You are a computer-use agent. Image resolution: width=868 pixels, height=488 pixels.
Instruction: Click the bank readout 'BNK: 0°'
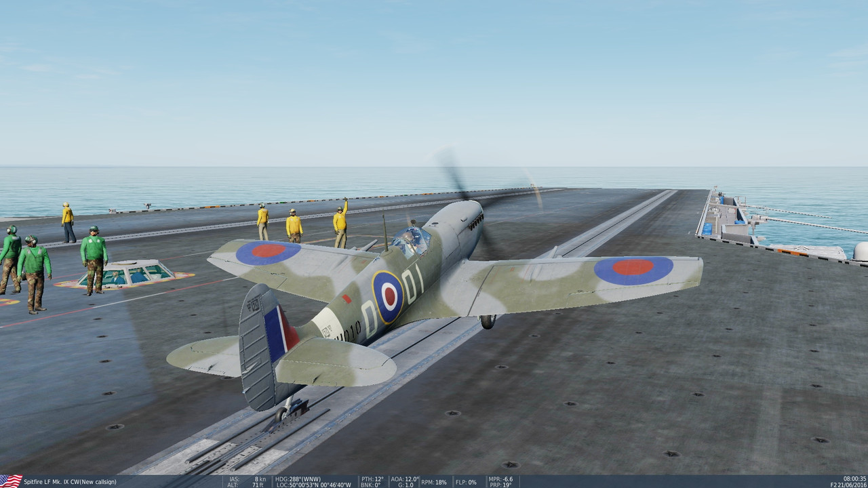(x=371, y=485)
